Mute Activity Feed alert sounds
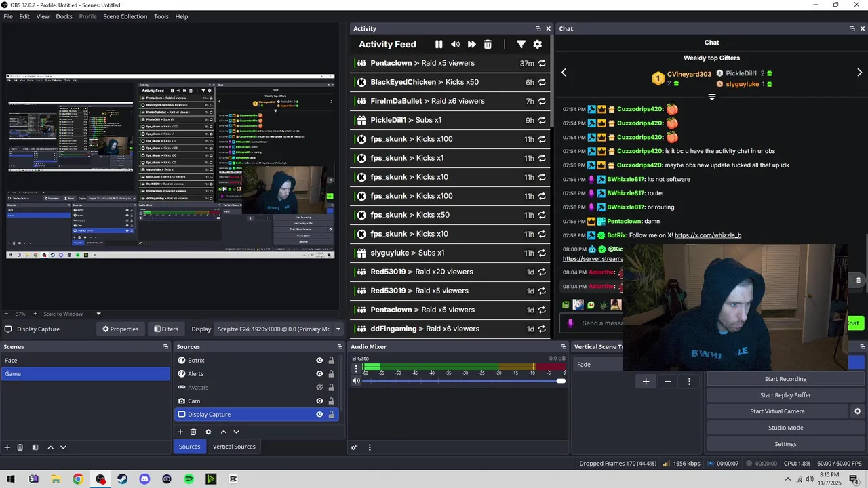The height and width of the screenshot is (488, 868). tap(455, 44)
